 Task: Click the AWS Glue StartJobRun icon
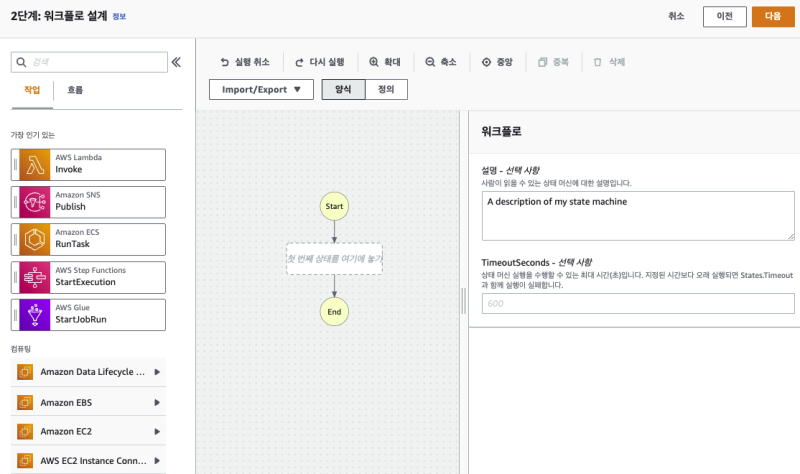click(x=35, y=315)
